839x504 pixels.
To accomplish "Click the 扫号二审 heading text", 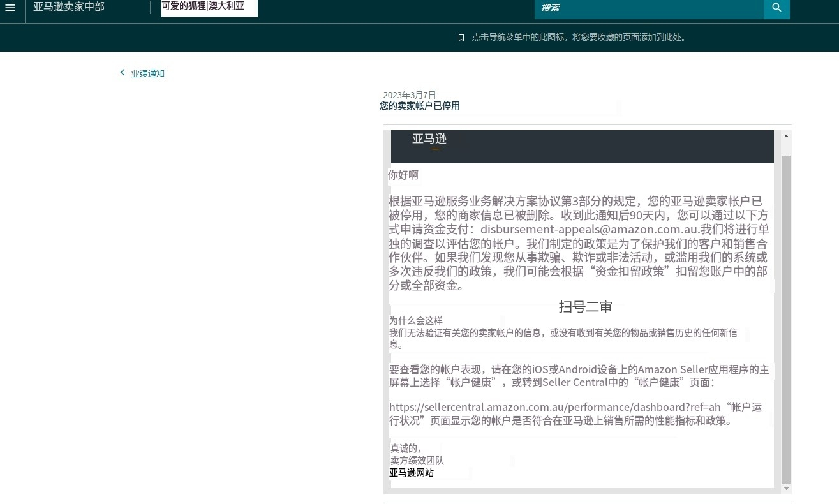I will (585, 307).
